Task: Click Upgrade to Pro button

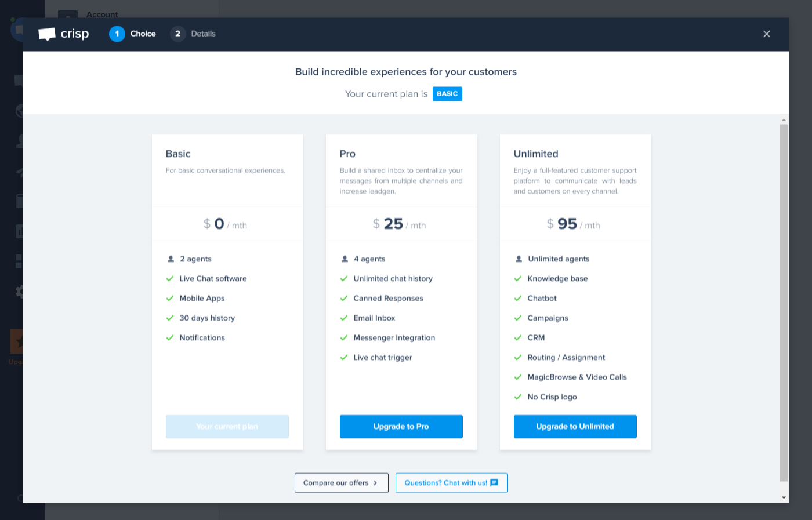Action: pos(401,427)
